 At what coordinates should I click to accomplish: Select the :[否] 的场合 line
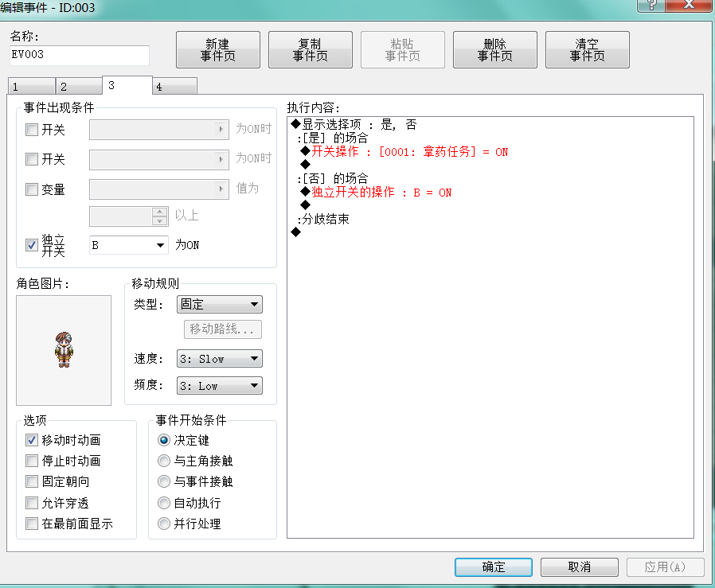[333, 178]
